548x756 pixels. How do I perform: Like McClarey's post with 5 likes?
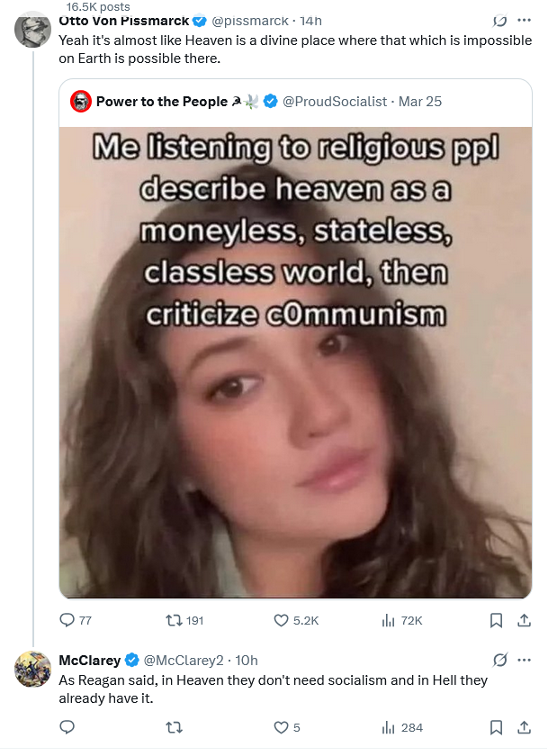pyautogui.click(x=280, y=727)
